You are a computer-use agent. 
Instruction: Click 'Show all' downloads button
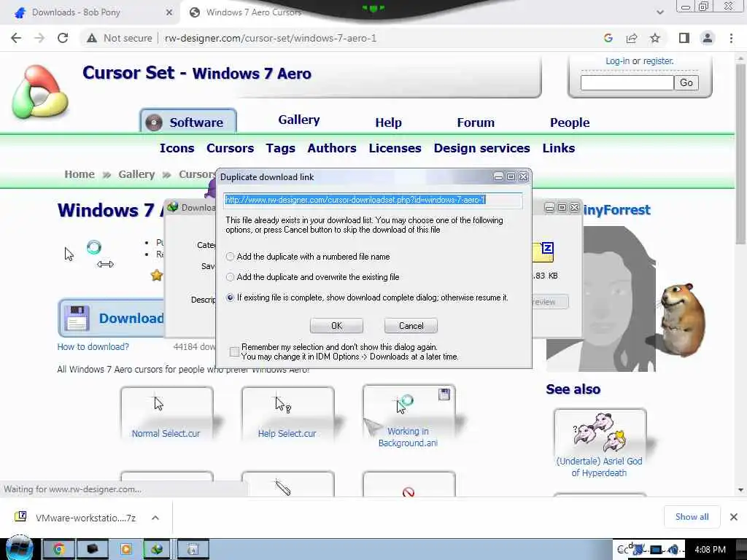pyautogui.click(x=692, y=517)
